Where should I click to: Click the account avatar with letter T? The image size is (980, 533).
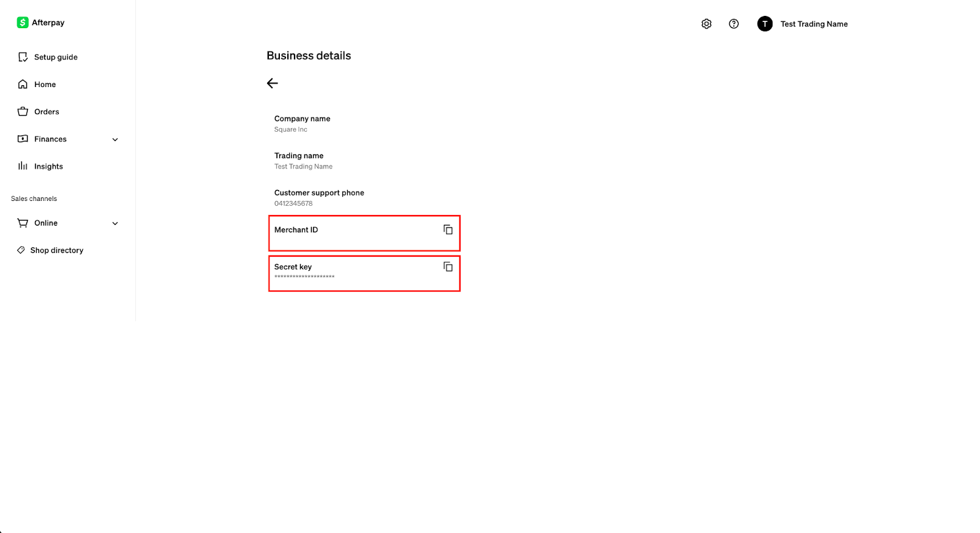764,24
